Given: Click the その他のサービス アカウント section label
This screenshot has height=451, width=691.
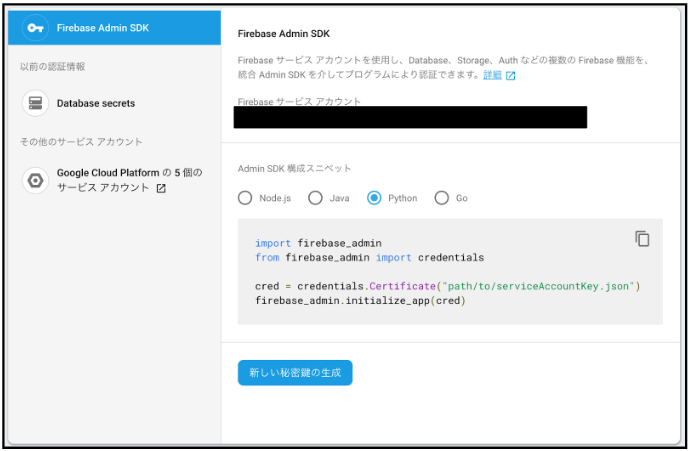Looking at the screenshot, I should point(81,142).
